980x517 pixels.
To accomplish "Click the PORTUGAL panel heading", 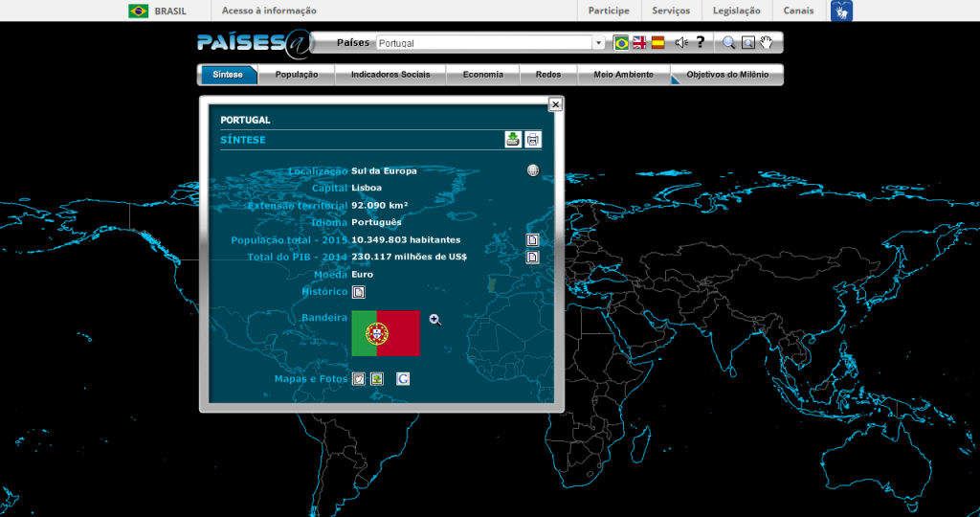I will coord(245,120).
